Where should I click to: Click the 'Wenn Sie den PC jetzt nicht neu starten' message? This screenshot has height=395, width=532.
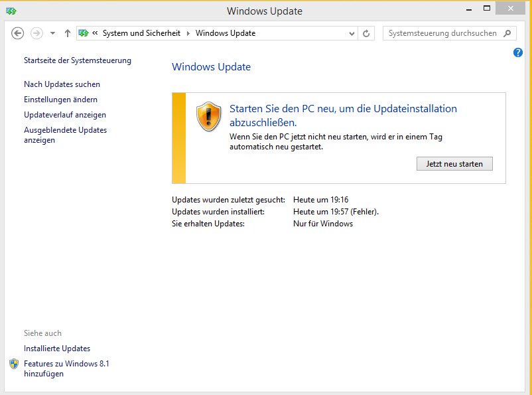(336, 141)
